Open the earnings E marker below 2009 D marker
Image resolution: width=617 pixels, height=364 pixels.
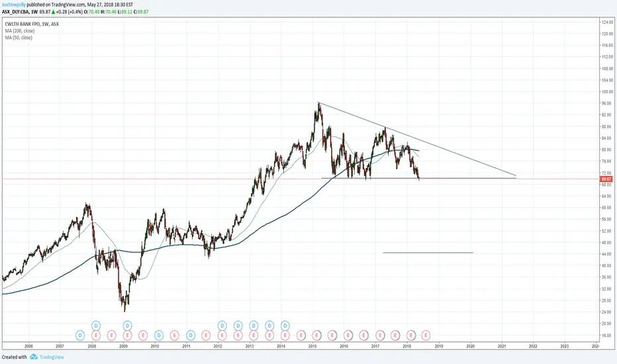click(x=128, y=336)
